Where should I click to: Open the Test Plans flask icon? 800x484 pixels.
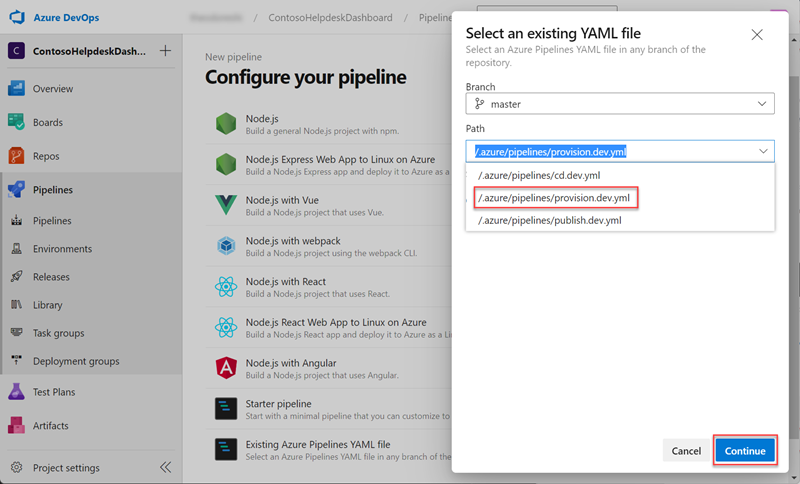tap(16, 392)
